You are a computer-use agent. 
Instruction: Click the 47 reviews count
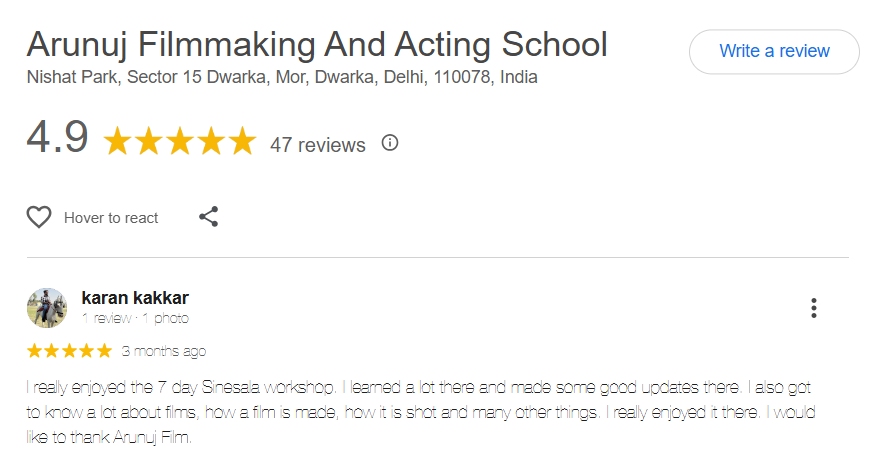[318, 145]
